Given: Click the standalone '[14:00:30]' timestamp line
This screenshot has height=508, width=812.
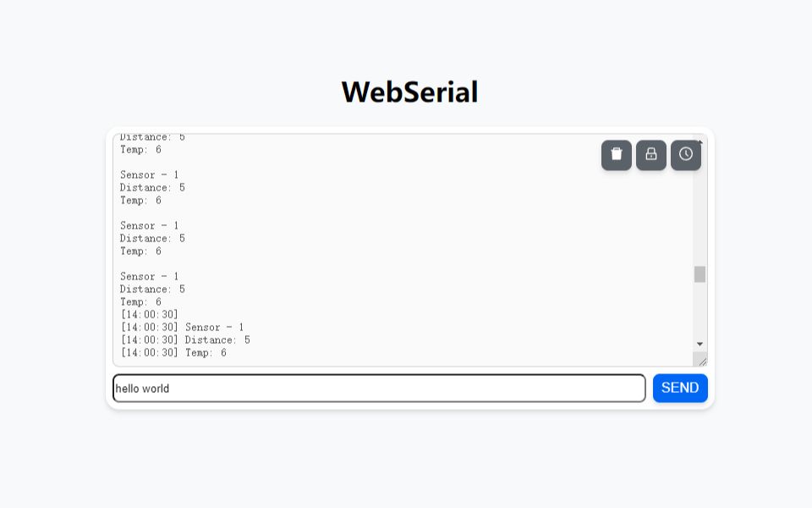Looking at the screenshot, I should coord(149,315).
